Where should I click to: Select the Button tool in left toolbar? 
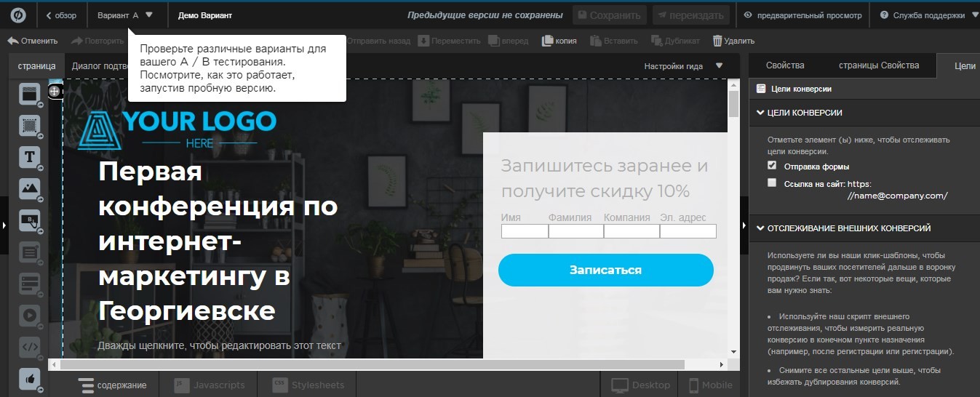pyautogui.click(x=29, y=220)
